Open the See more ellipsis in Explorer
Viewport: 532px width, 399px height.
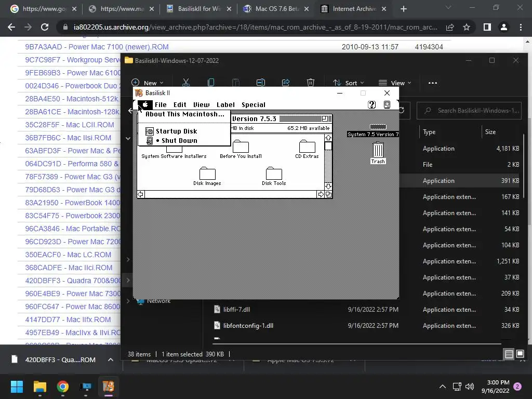(x=433, y=83)
